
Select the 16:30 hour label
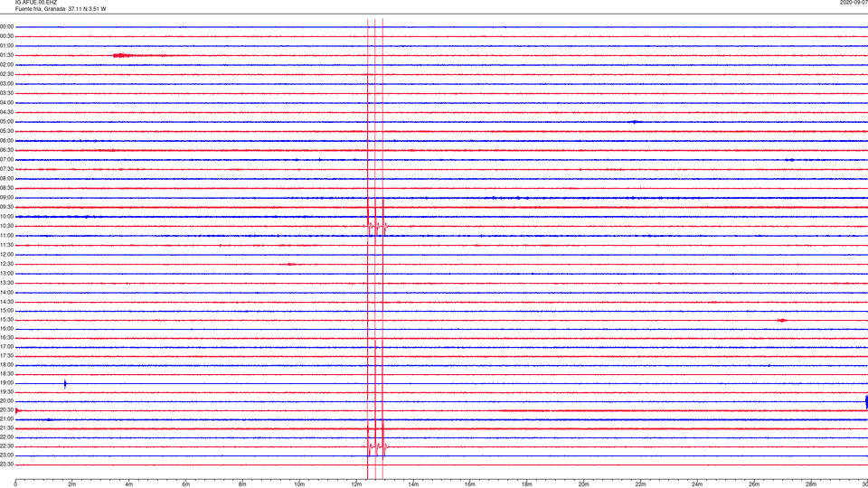pyautogui.click(x=6, y=337)
